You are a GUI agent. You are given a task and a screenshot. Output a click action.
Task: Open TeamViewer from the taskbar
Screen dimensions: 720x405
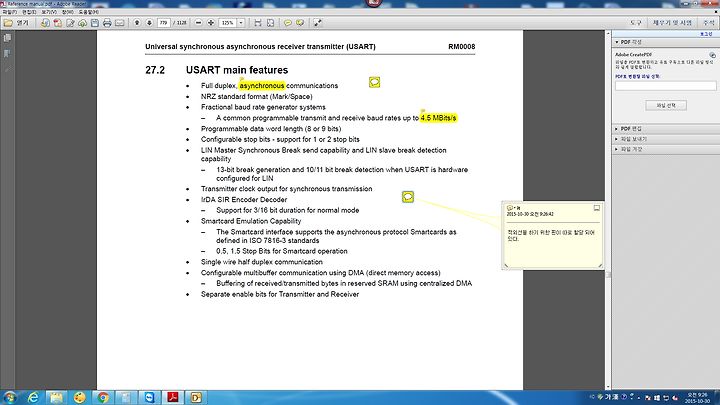click(x=150, y=397)
